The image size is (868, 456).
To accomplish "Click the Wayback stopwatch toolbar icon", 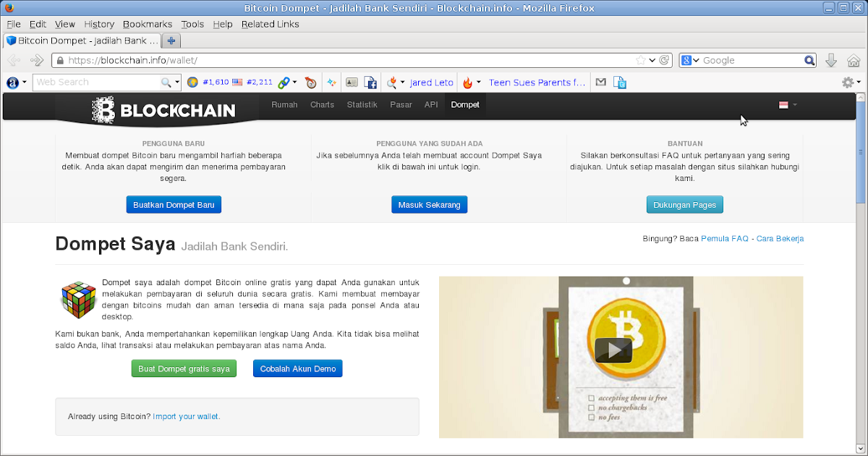I will 311,83.
